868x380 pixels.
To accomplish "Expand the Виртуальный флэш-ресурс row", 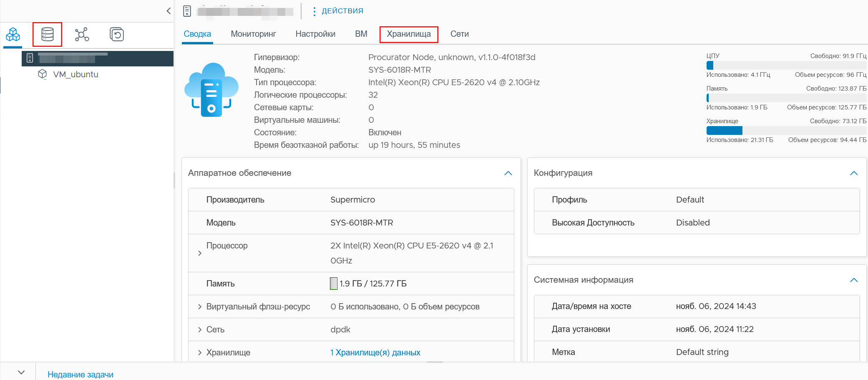I will [200, 307].
